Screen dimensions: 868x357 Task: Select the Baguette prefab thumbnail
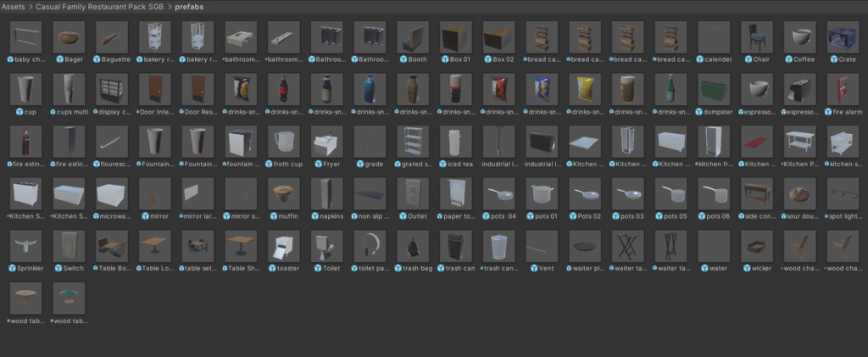112,37
